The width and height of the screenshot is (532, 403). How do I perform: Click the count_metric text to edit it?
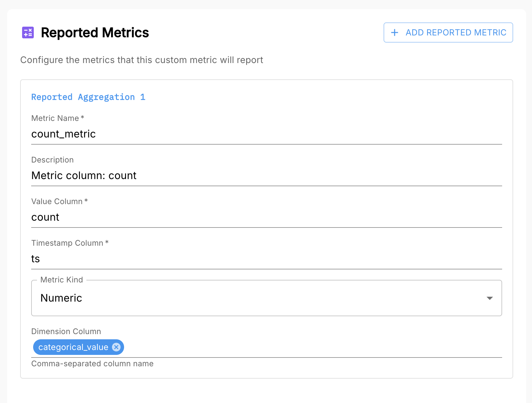coord(63,134)
